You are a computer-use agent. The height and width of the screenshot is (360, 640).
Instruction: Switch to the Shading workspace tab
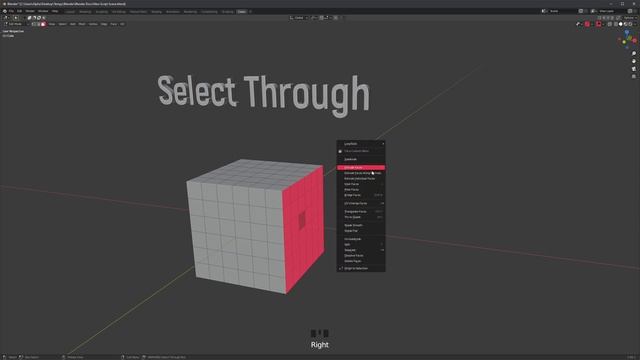(156, 11)
